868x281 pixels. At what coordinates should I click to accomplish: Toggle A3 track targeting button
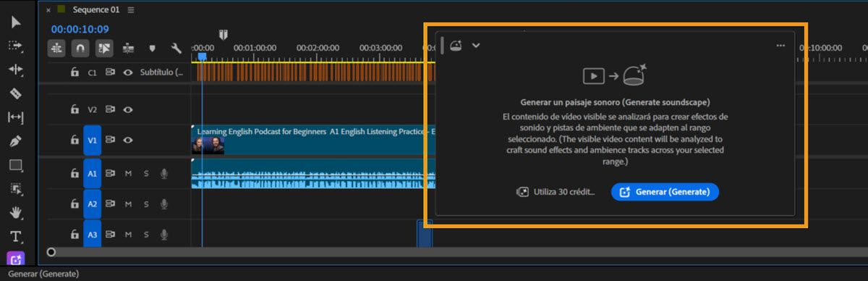[x=92, y=235]
